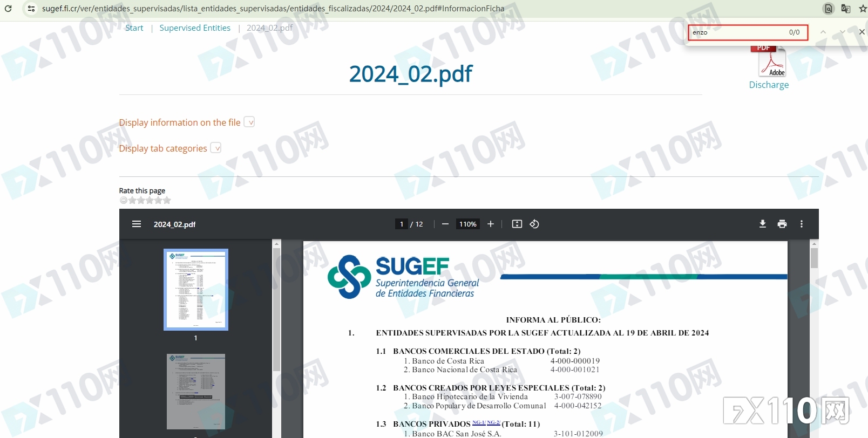Click the Display tab categories link

click(163, 148)
